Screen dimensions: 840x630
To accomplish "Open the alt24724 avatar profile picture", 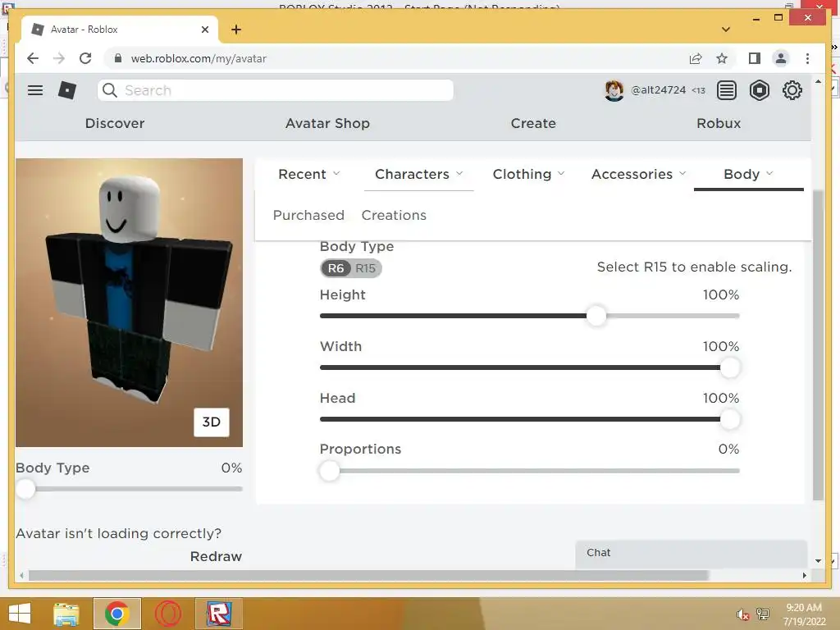I will 614,90.
